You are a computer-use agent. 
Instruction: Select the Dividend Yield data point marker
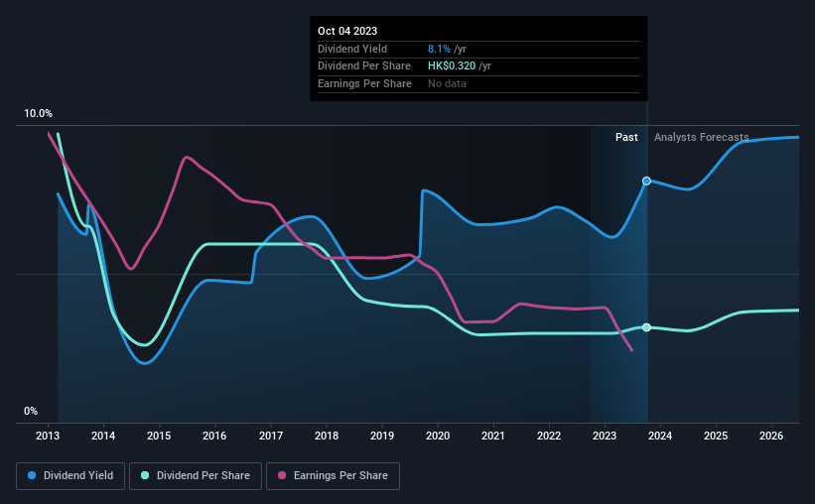tap(646, 181)
